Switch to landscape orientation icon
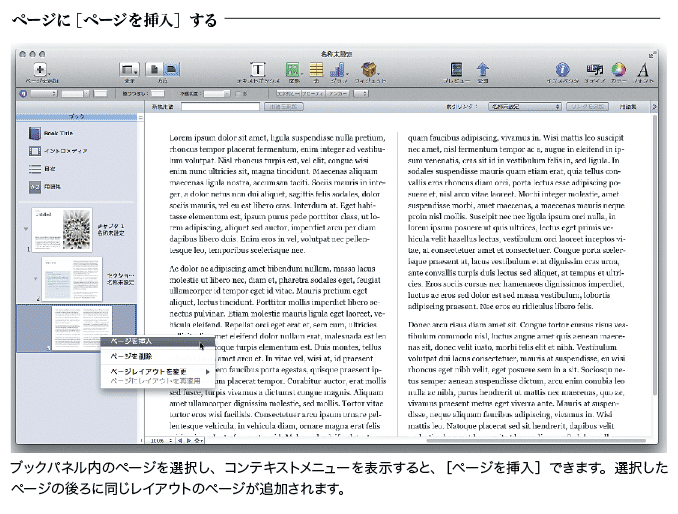The image size is (678, 514). [x=171, y=70]
